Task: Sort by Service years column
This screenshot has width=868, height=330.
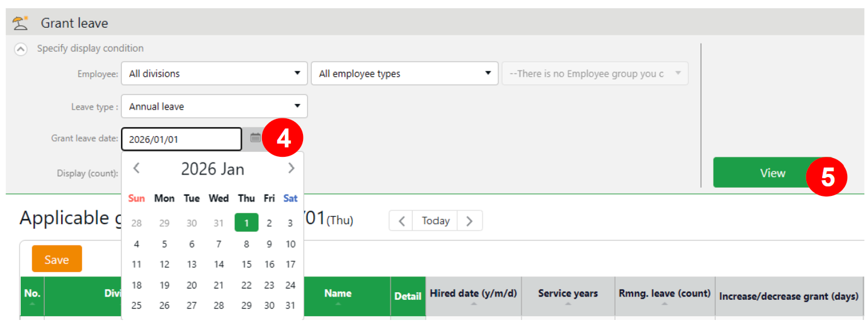Action: click(568, 296)
